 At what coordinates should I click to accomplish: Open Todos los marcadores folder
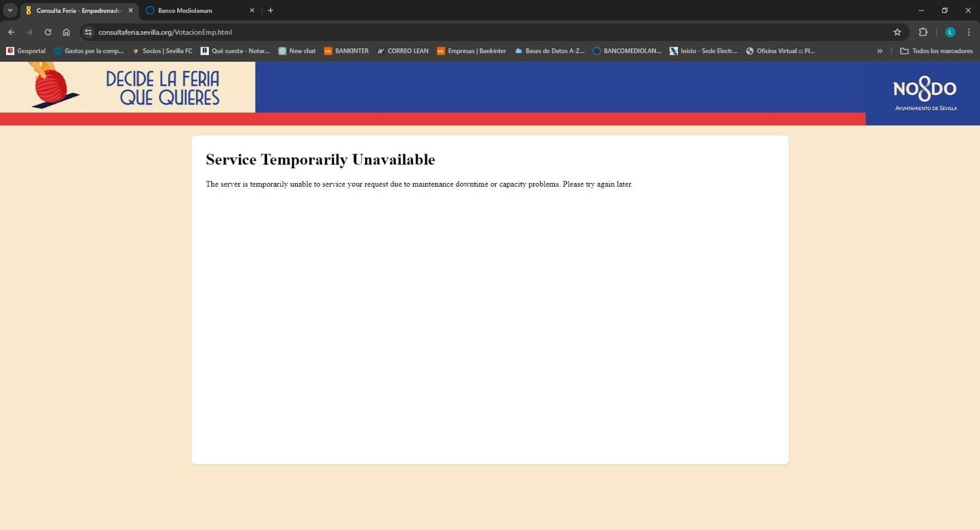(x=936, y=51)
